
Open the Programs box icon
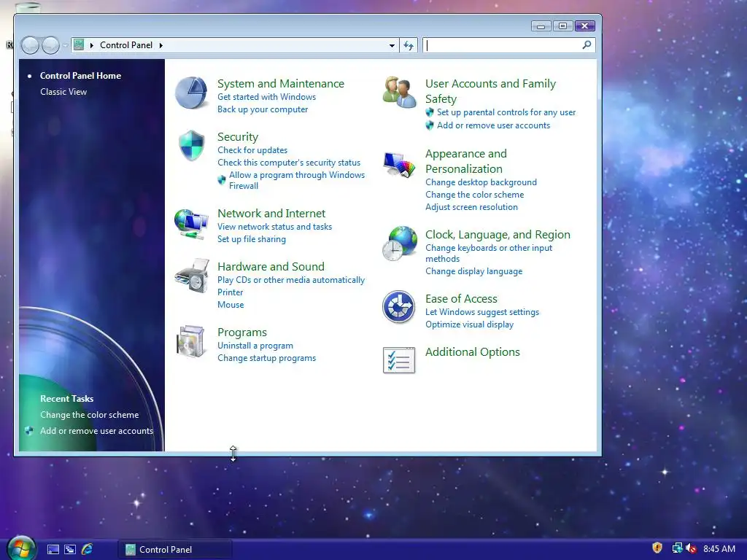click(191, 341)
